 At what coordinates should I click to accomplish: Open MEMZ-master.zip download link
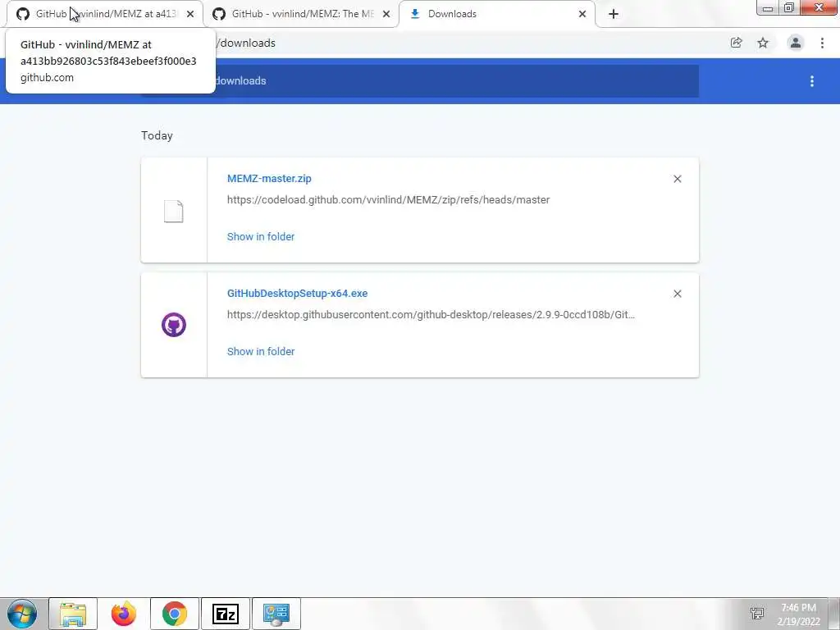tap(269, 178)
